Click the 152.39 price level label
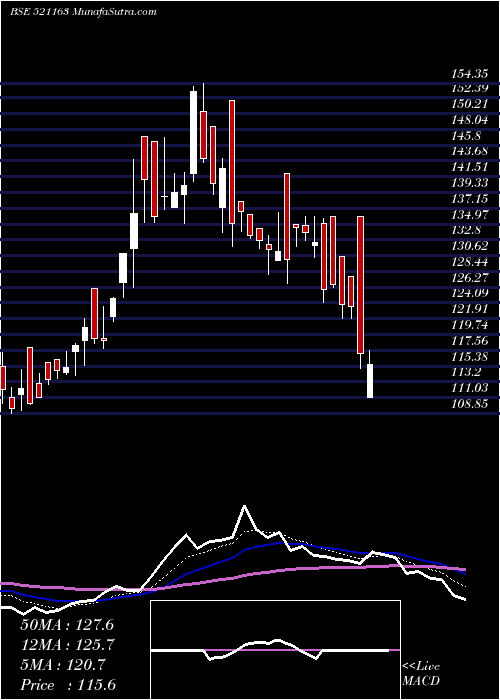The width and height of the screenshot is (500, 700). point(468,88)
